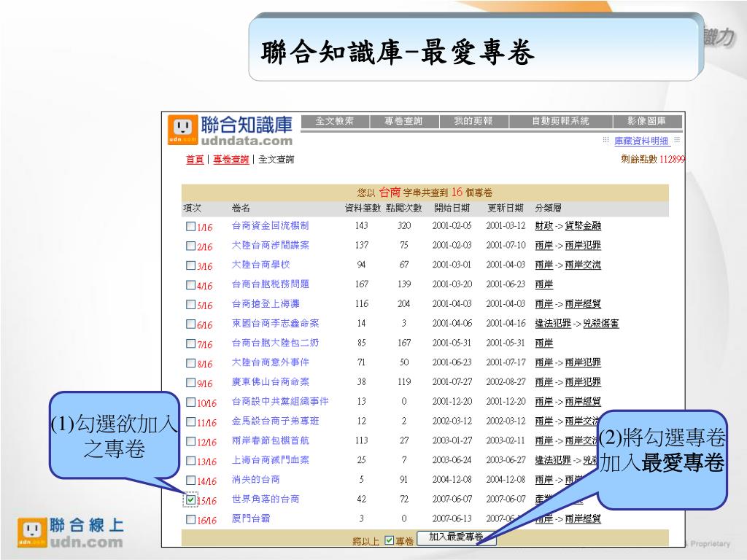Open the 自動剪報系統 tab

[560, 121]
